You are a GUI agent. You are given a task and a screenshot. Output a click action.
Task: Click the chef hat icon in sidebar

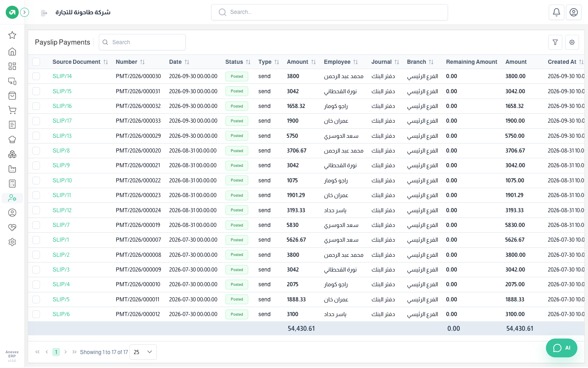(x=12, y=139)
